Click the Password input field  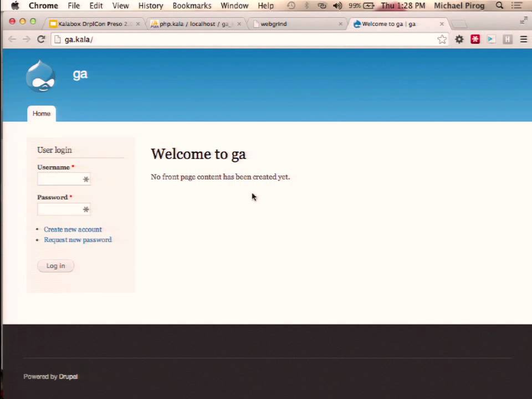[64, 209]
